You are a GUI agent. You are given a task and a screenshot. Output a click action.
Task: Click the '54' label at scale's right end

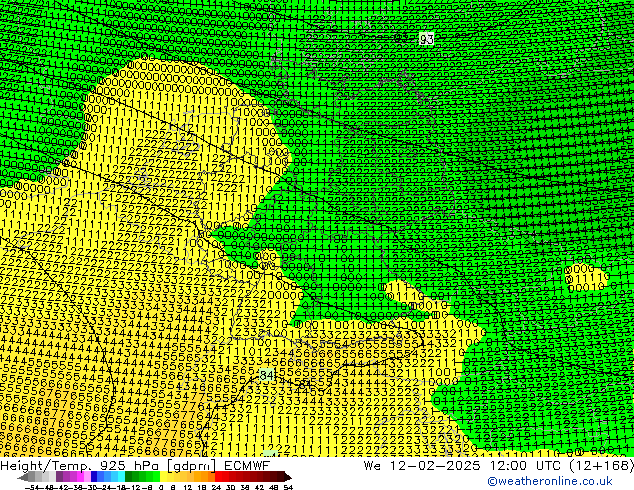[x=288, y=487]
